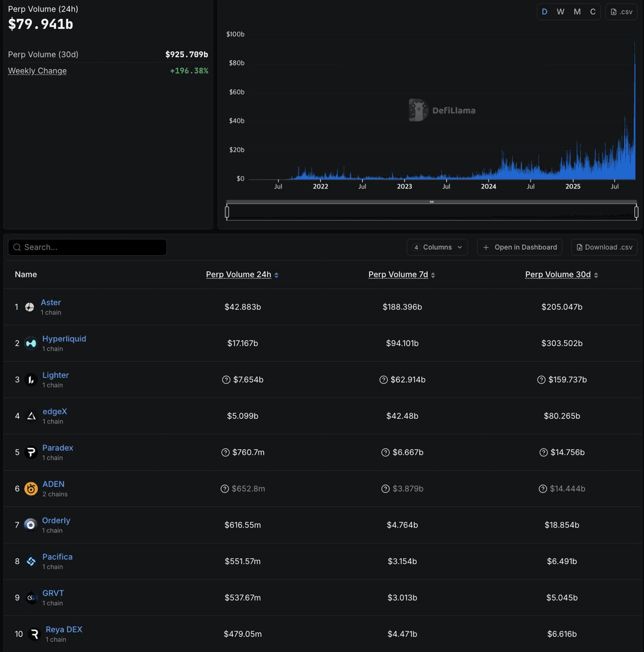The width and height of the screenshot is (644, 652).
Task: Click Aster's $42.883b 24h volume cell
Action: coord(243,307)
